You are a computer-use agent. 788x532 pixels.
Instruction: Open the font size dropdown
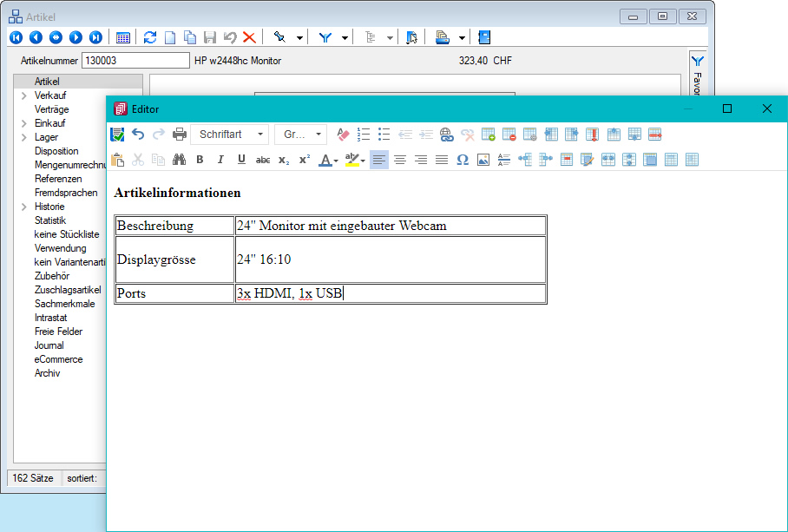point(300,135)
